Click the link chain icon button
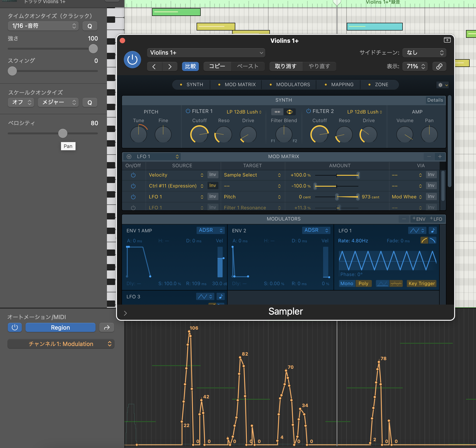This screenshot has width=476, height=448. (439, 66)
